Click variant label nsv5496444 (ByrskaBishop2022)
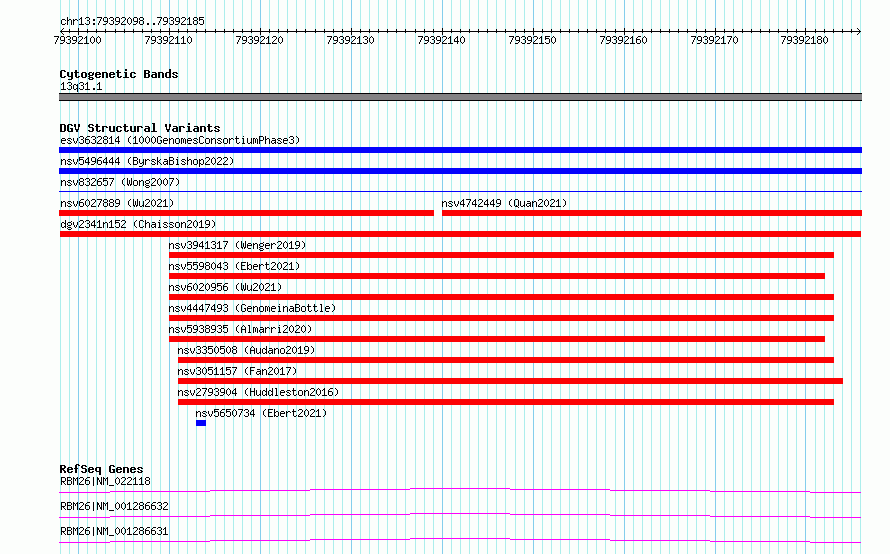 [147, 161]
